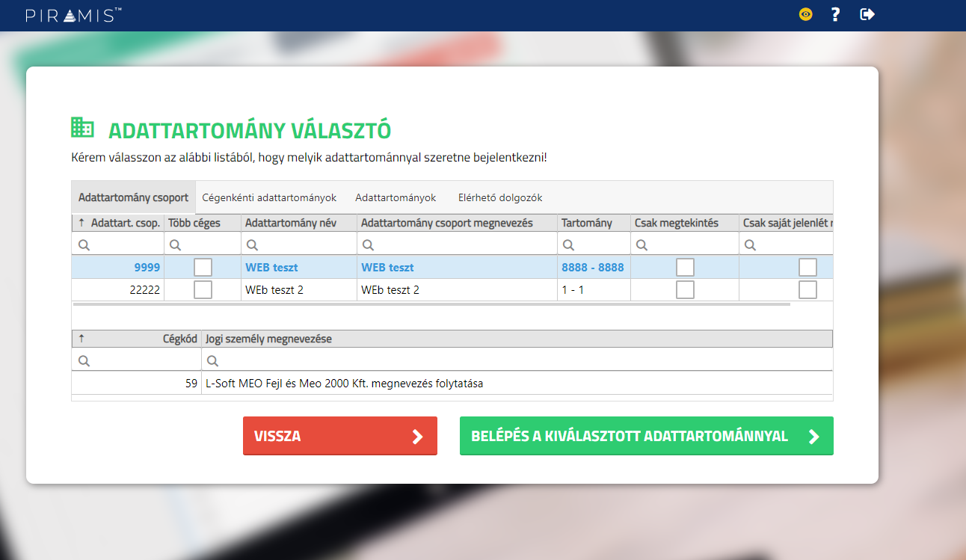Click search icon in Adattartomány név filter
966x560 pixels.
pyautogui.click(x=253, y=244)
